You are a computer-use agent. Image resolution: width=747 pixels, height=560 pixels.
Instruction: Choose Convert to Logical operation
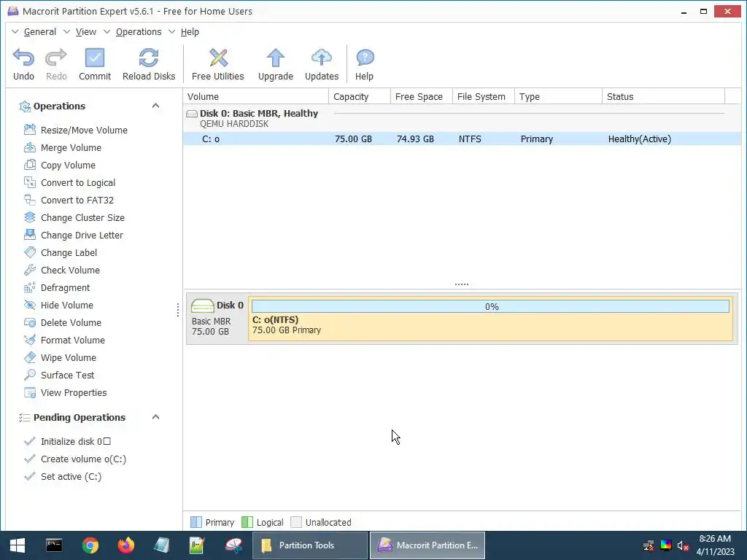(77, 183)
